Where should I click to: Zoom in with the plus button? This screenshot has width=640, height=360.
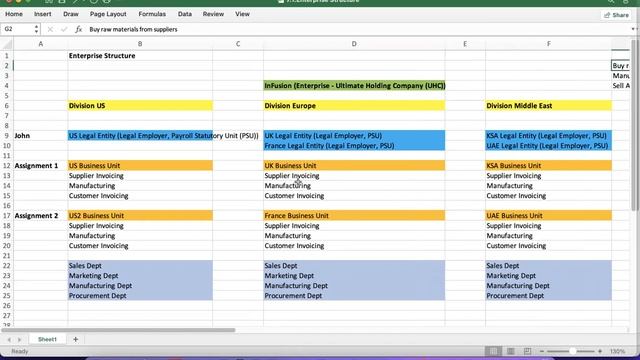(600, 351)
